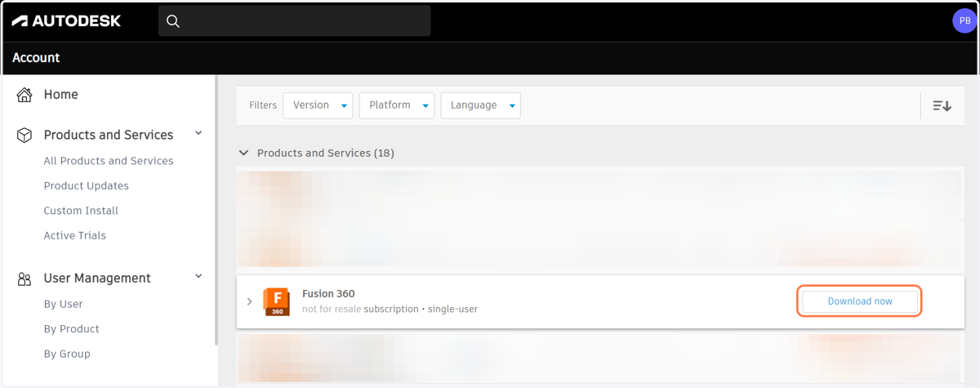This screenshot has width=980, height=388.
Task: Open the PB user avatar menu
Action: 964,21
